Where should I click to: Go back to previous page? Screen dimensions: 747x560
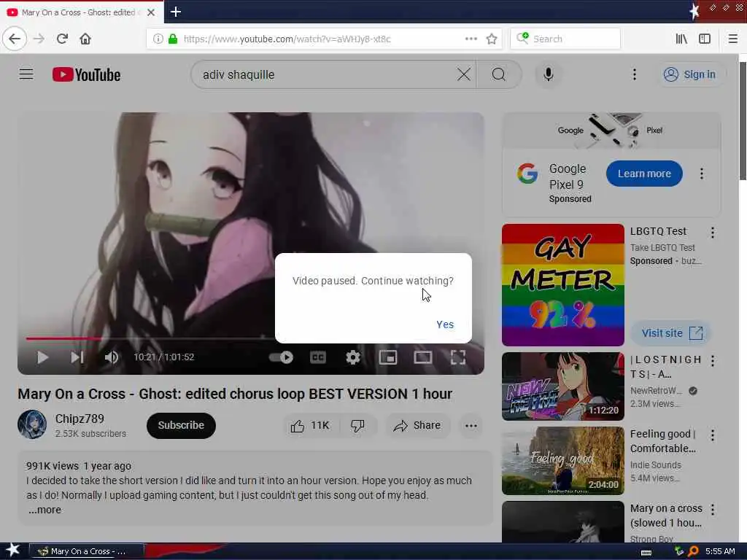coord(15,39)
